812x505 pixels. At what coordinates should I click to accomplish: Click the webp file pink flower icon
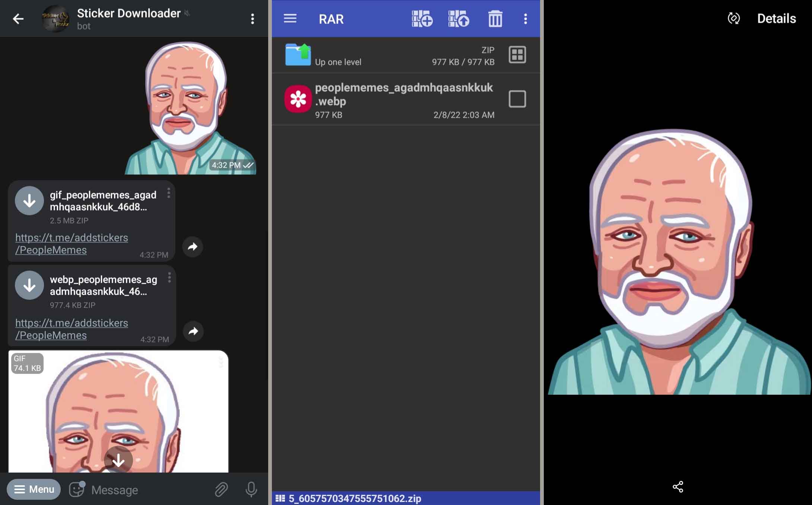point(298,99)
